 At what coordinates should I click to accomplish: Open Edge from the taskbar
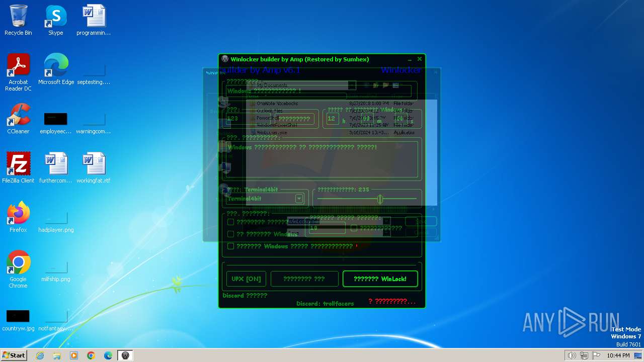click(x=108, y=355)
